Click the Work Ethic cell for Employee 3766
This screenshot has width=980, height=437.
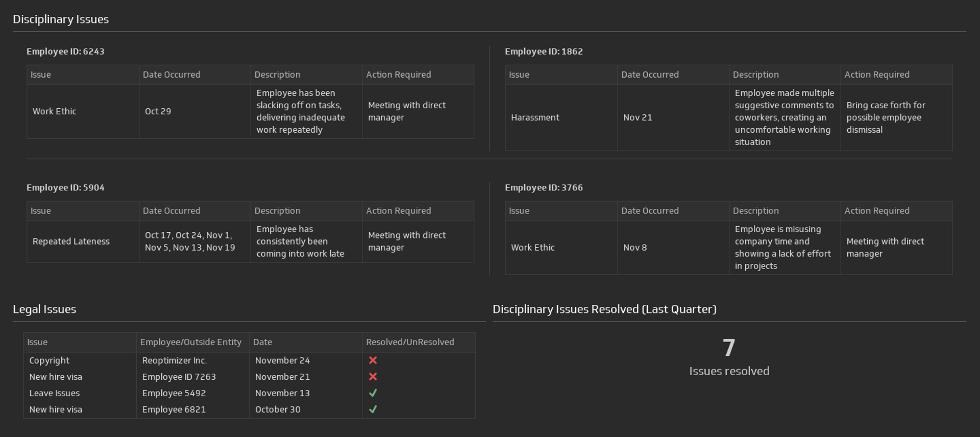click(x=561, y=248)
